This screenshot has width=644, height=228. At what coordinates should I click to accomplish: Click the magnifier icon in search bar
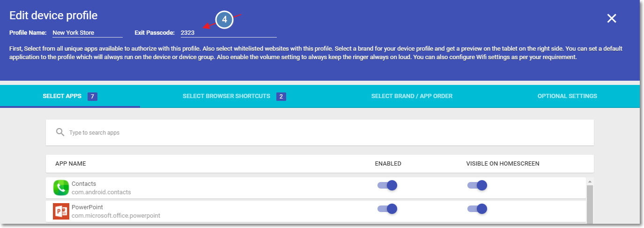point(60,132)
